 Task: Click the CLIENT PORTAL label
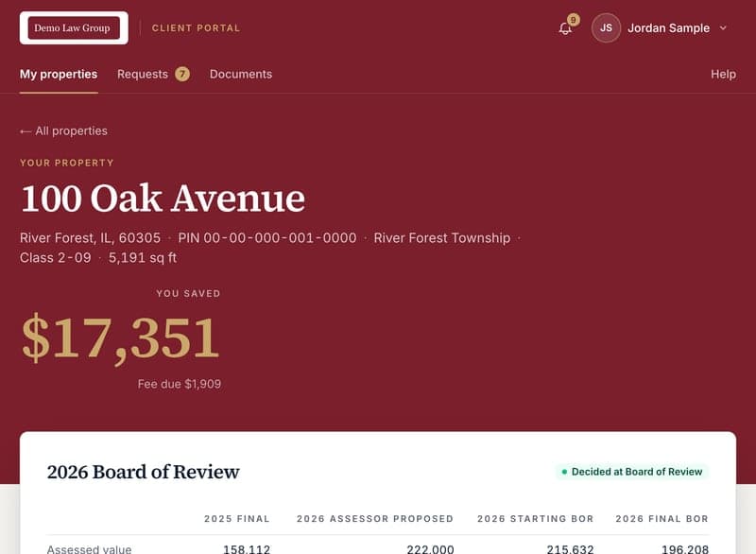[x=196, y=28]
